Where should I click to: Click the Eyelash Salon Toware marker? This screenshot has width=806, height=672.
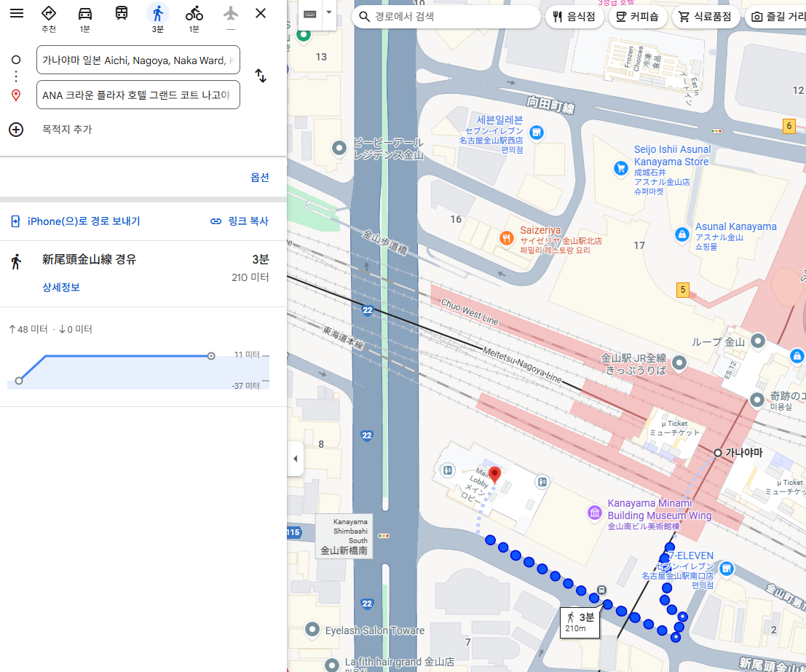(x=312, y=629)
